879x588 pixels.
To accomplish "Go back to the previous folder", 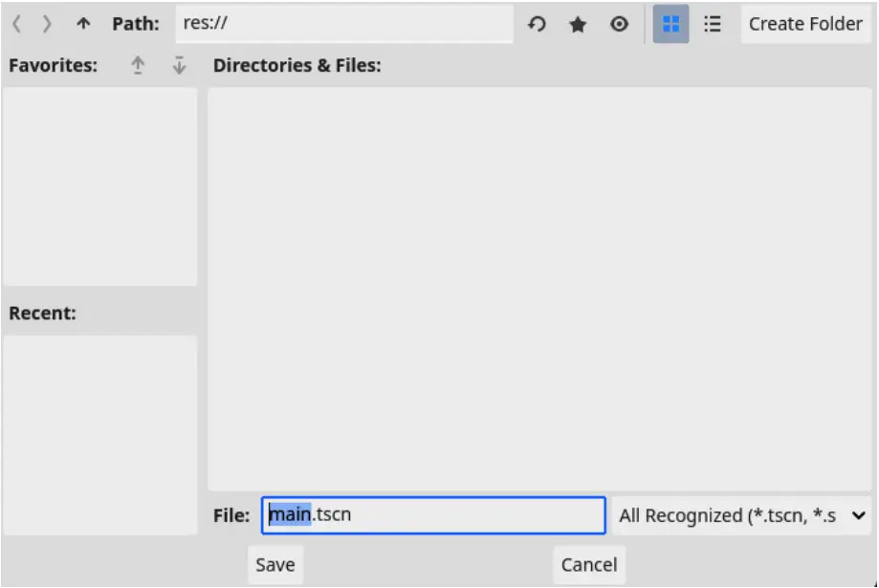I will click(x=16, y=25).
